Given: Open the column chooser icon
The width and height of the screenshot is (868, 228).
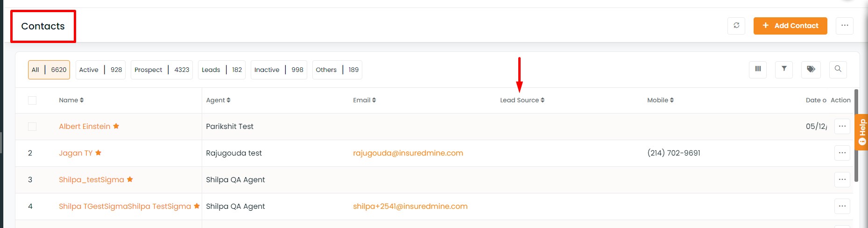Looking at the screenshot, I should click(x=758, y=69).
